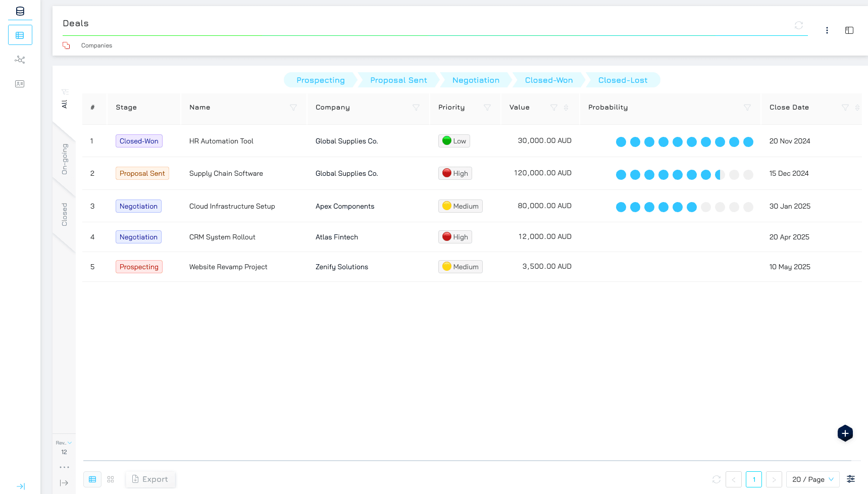Reload table via bottom refresh icon
868x494 pixels.
tap(717, 479)
